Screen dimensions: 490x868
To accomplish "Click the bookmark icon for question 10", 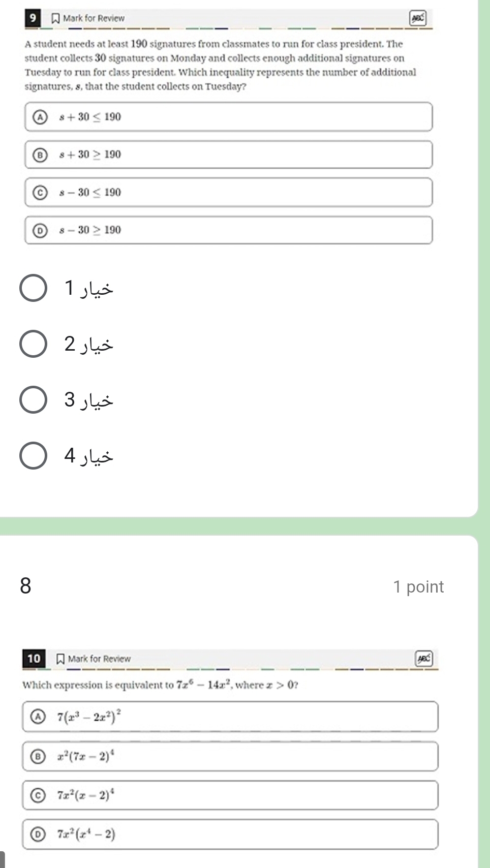I will coord(60,659).
